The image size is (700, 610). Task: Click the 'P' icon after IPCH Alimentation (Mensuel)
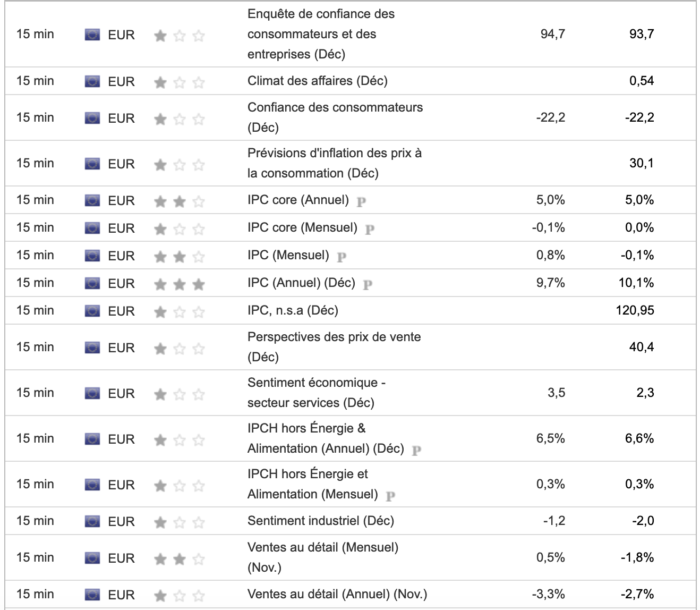coord(390,496)
